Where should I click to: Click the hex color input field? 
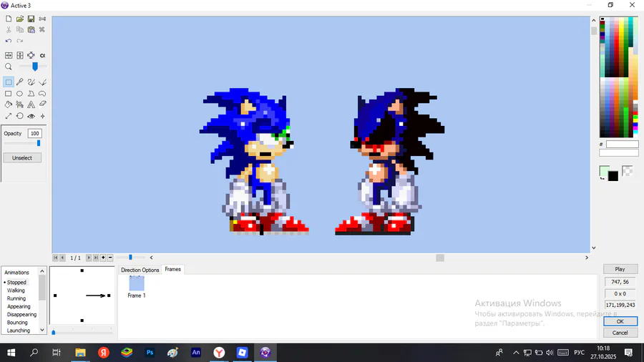pos(623,144)
